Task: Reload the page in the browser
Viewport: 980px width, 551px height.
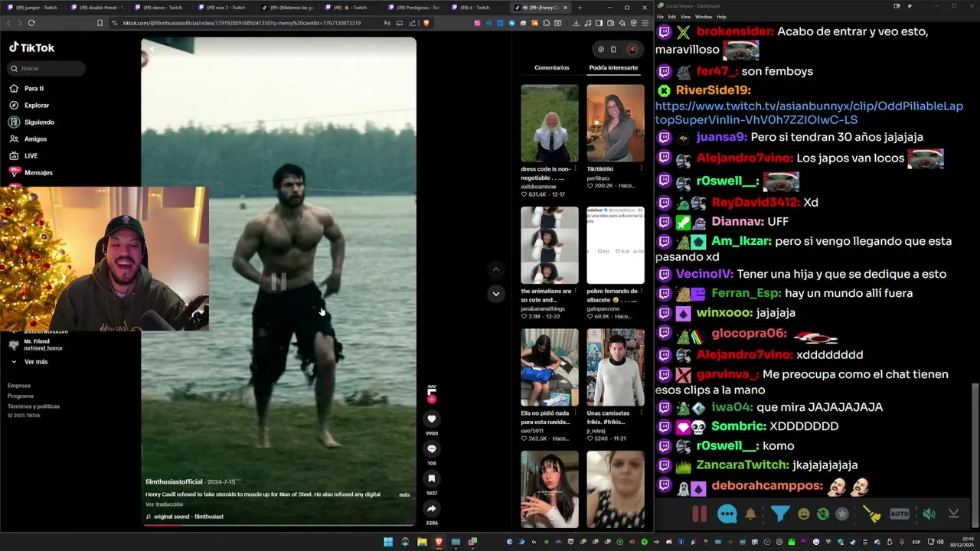Action: (31, 23)
